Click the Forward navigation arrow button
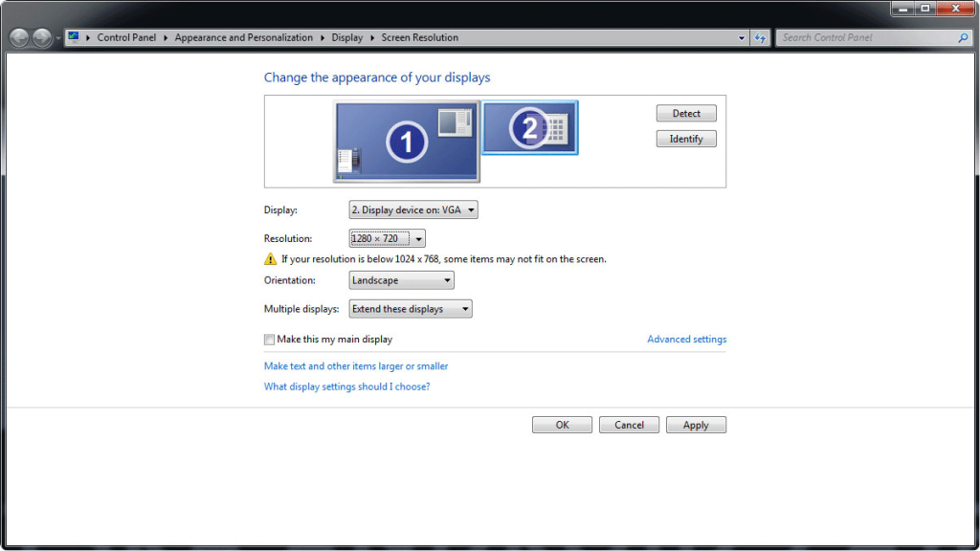The height and width of the screenshot is (551, 980). coord(41,37)
